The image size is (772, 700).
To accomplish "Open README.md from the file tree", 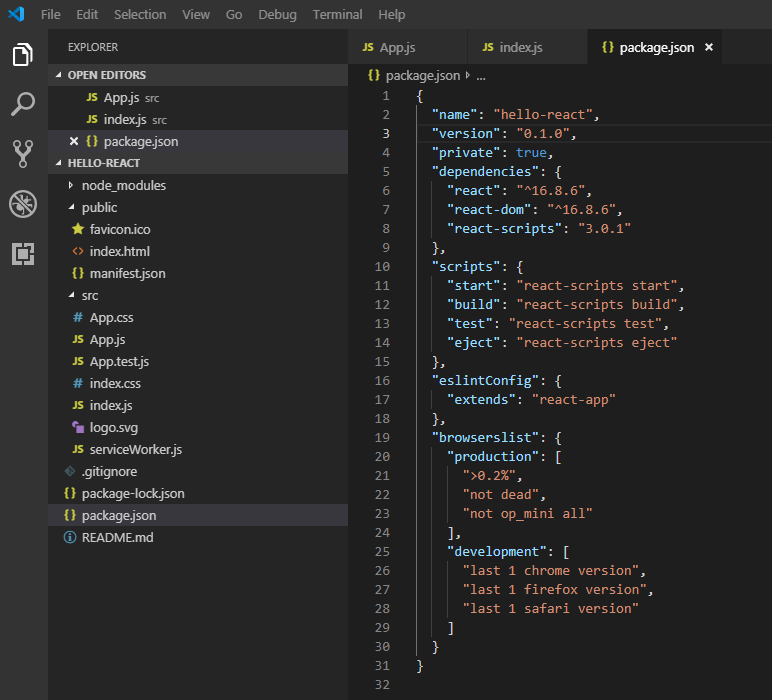I will pyautogui.click(x=198, y=537).
